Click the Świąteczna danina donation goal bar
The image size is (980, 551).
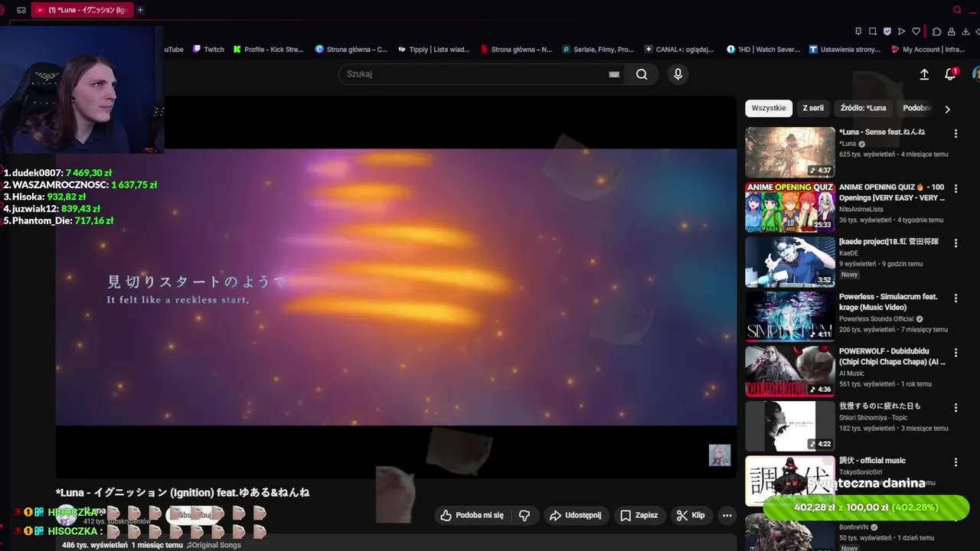[x=866, y=507]
